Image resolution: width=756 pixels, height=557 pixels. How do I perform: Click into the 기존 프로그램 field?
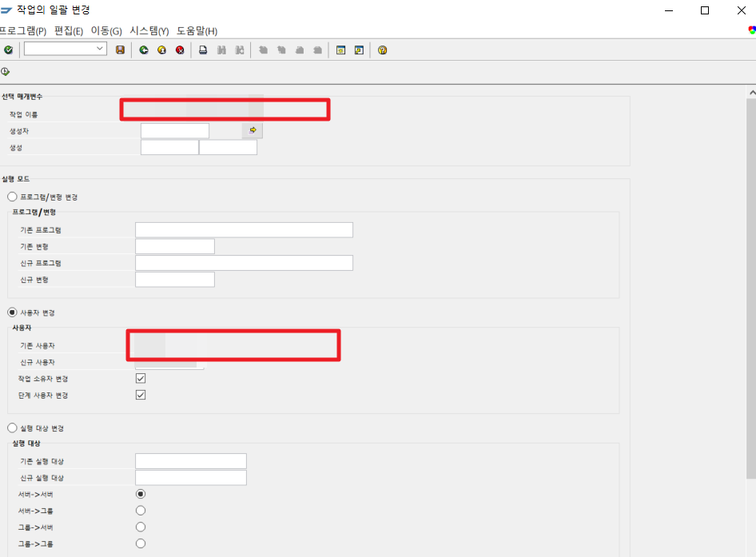(244, 229)
